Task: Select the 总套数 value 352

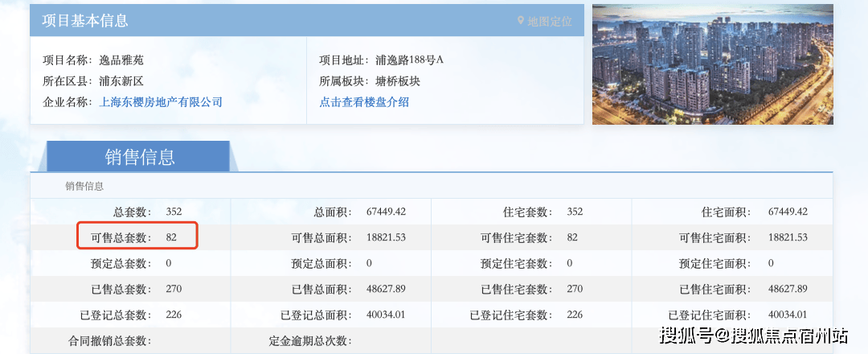Action: [x=174, y=212]
